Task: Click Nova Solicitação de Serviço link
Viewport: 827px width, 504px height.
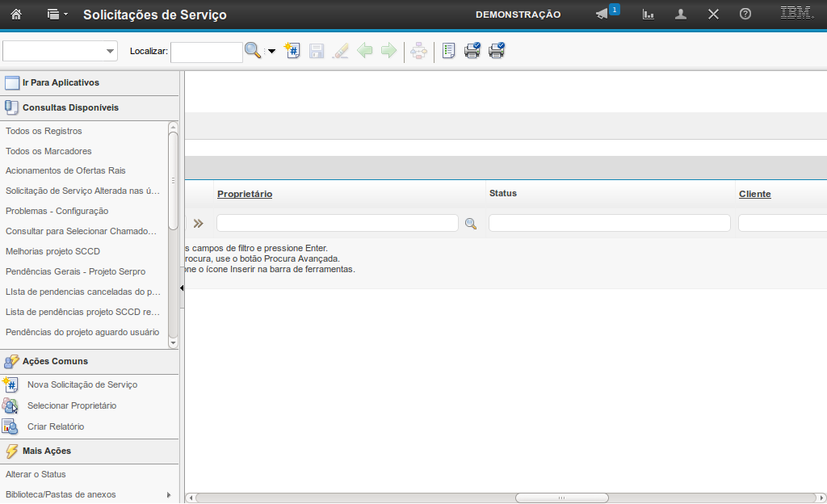Action: [82, 384]
